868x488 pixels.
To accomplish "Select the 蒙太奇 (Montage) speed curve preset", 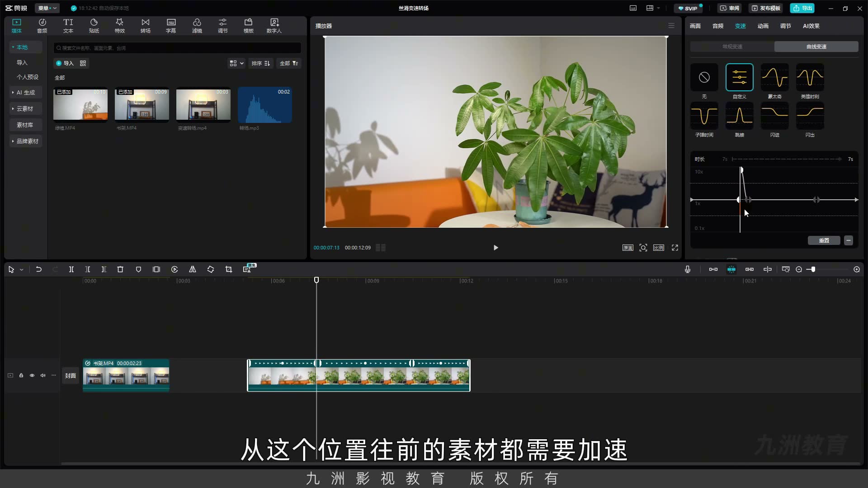I will pos(775,81).
